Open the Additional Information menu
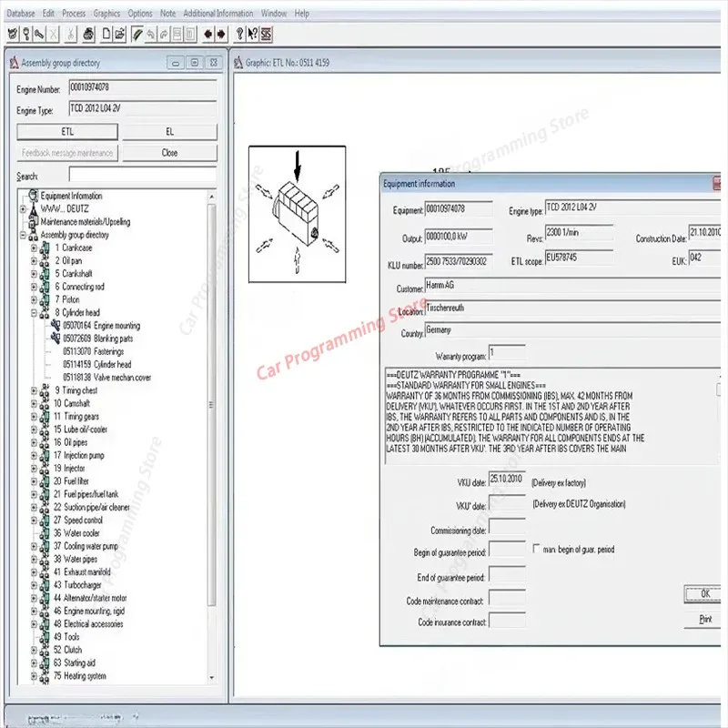The height and width of the screenshot is (728, 728). [218, 13]
